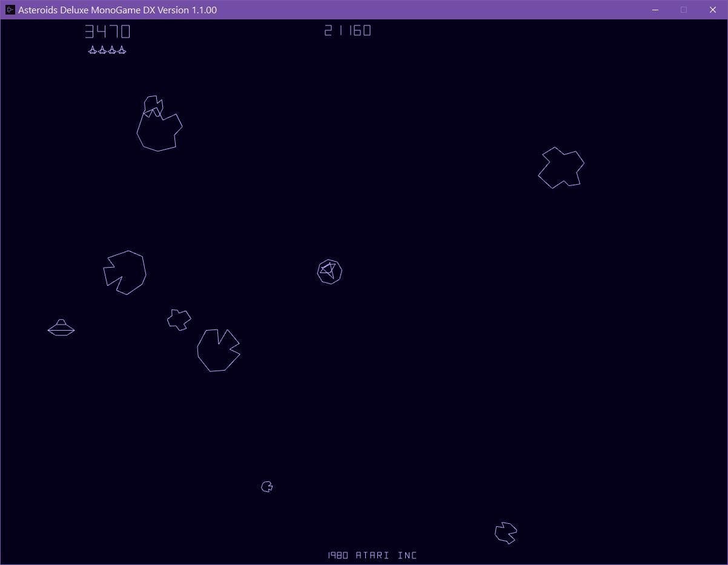Viewport: 728px width, 565px height.
Task: Click the disabled maximize window button
Action: pyautogui.click(x=684, y=10)
